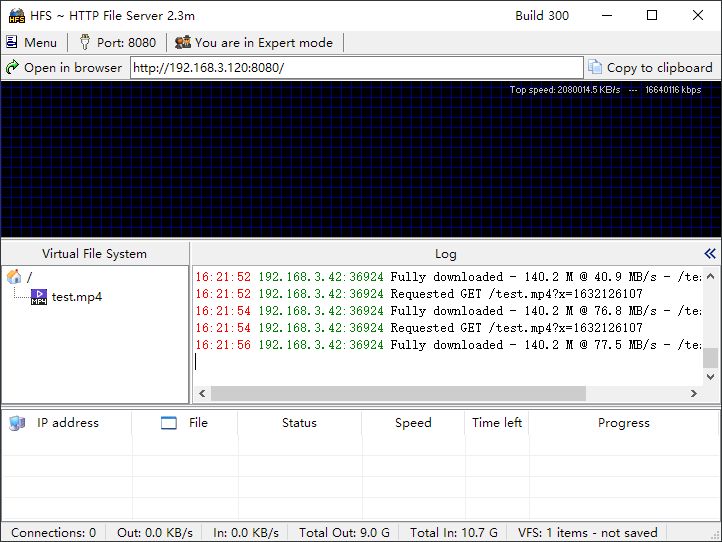Click Connections: 0 in status bar
This screenshot has width=722, height=542.
click(53, 533)
